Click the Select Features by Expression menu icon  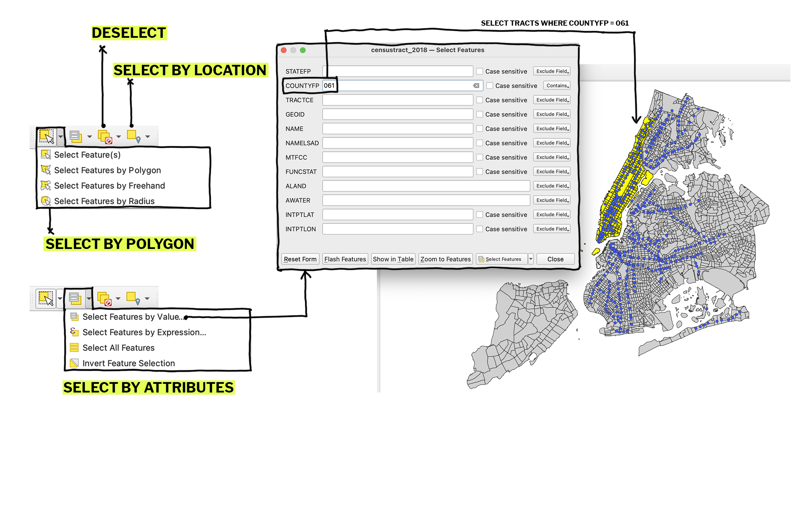pos(74,332)
